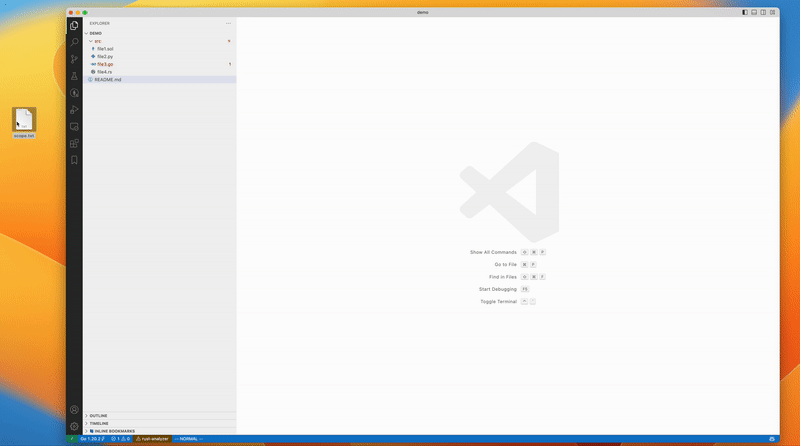The height and width of the screenshot is (446, 800).
Task: Open the Explorer view in activity bar
Action: (74, 26)
